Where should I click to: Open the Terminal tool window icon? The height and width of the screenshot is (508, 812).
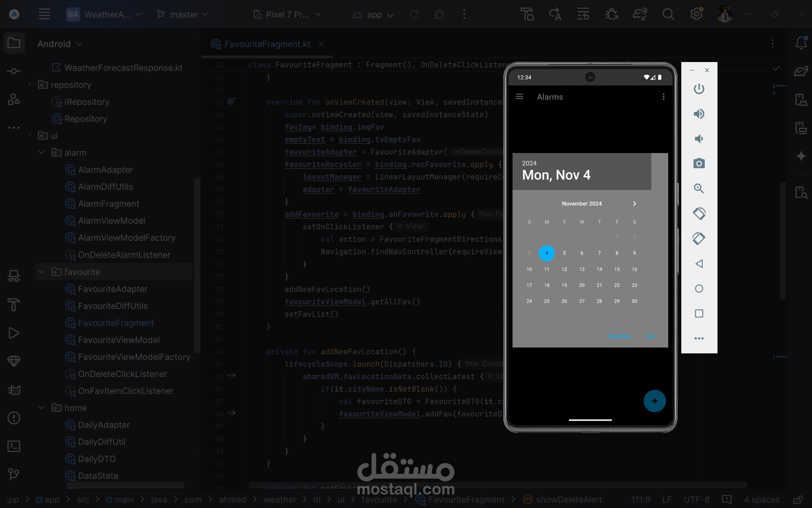tap(14, 446)
